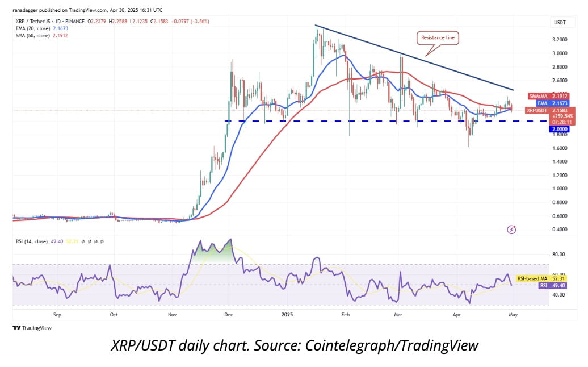Click the +259.54% label on the price scale
The image size is (588, 367).
[562, 116]
